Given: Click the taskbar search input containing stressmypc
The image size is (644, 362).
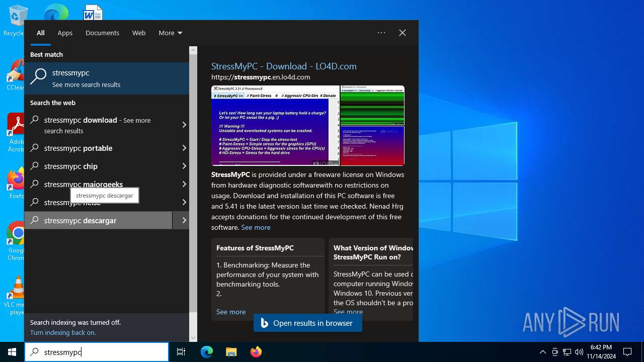Looking at the screenshot, I should [97, 352].
